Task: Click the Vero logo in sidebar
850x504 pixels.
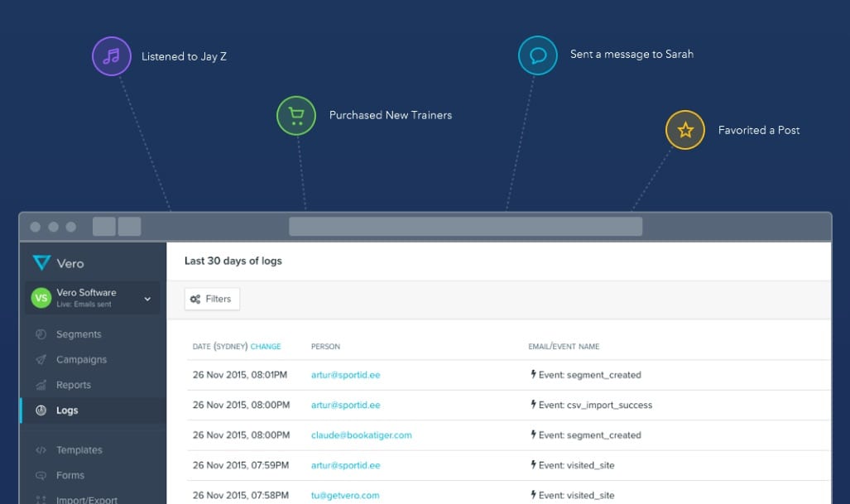Action: [58, 263]
